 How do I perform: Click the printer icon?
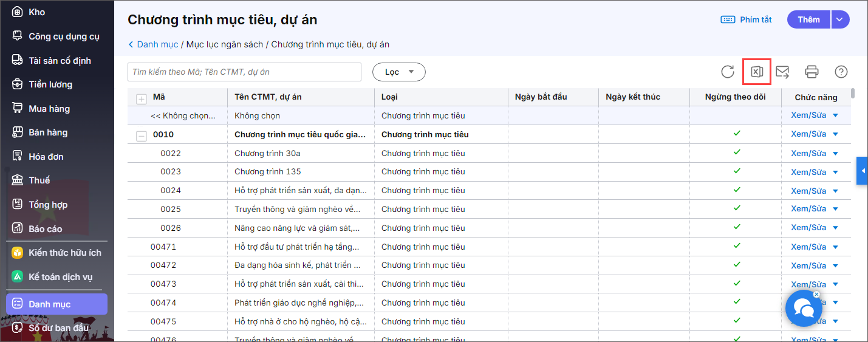click(812, 72)
